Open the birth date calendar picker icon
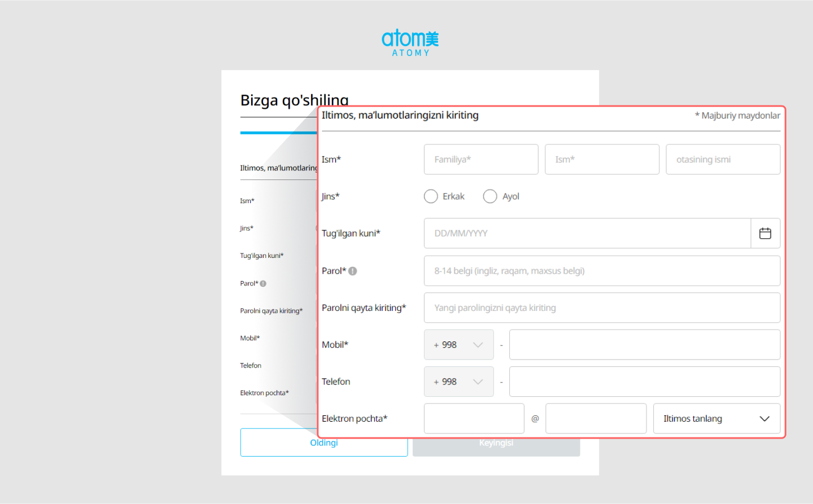 [x=765, y=233]
